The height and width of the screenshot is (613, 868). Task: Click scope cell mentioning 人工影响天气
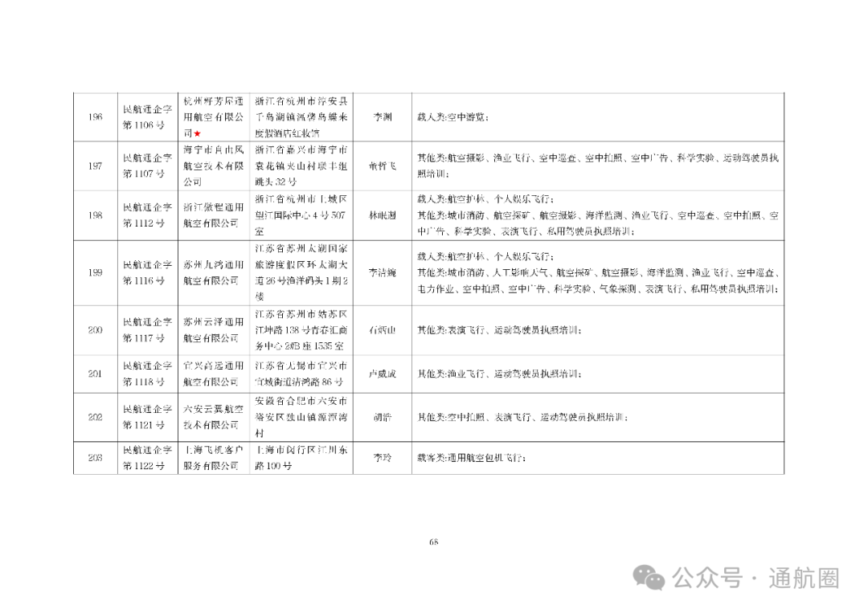click(598, 272)
